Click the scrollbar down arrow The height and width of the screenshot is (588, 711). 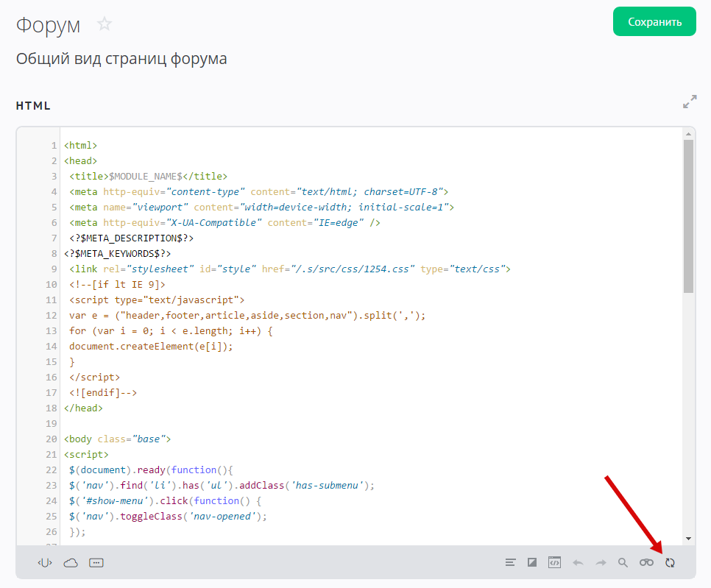[688, 539]
